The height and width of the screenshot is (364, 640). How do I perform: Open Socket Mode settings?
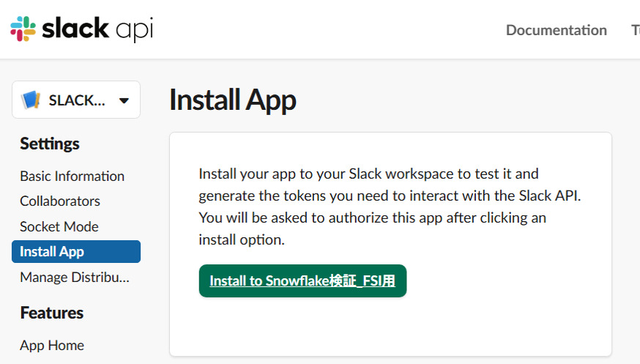(x=59, y=226)
